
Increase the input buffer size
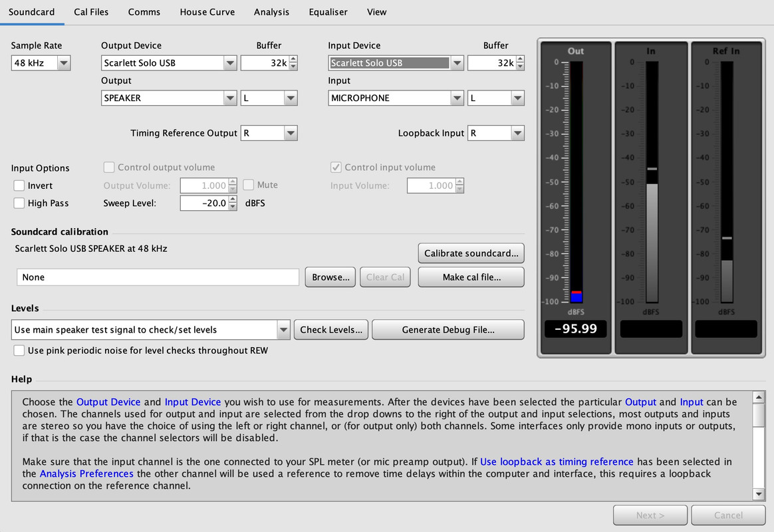pyautogui.click(x=520, y=59)
